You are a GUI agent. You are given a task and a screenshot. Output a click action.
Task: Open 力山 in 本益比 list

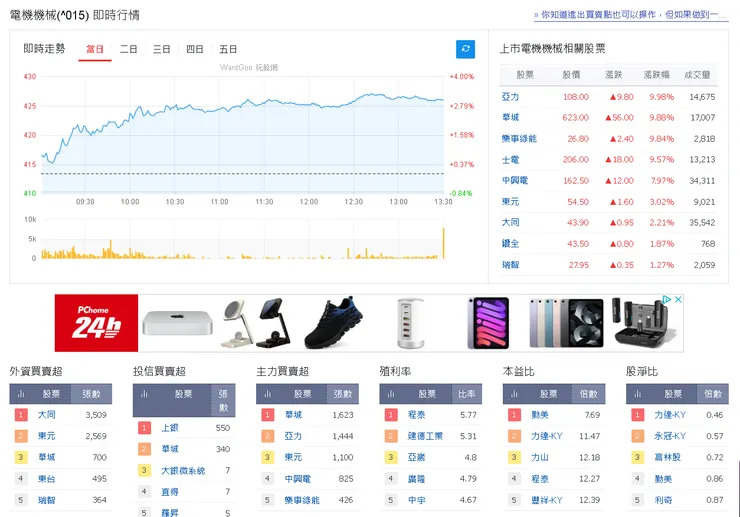(540, 457)
